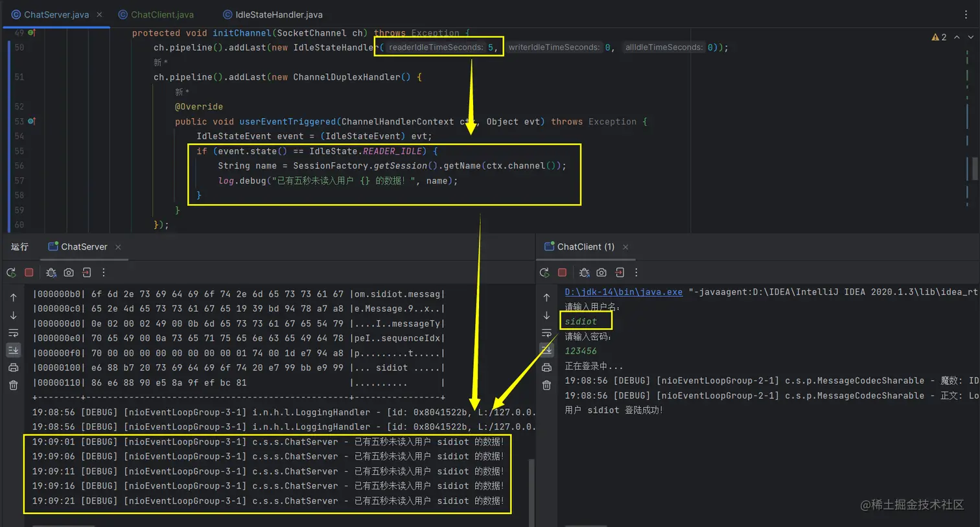This screenshot has width=980, height=527.
Task: Select the ChatClient (1) run tab
Action: click(x=579, y=247)
